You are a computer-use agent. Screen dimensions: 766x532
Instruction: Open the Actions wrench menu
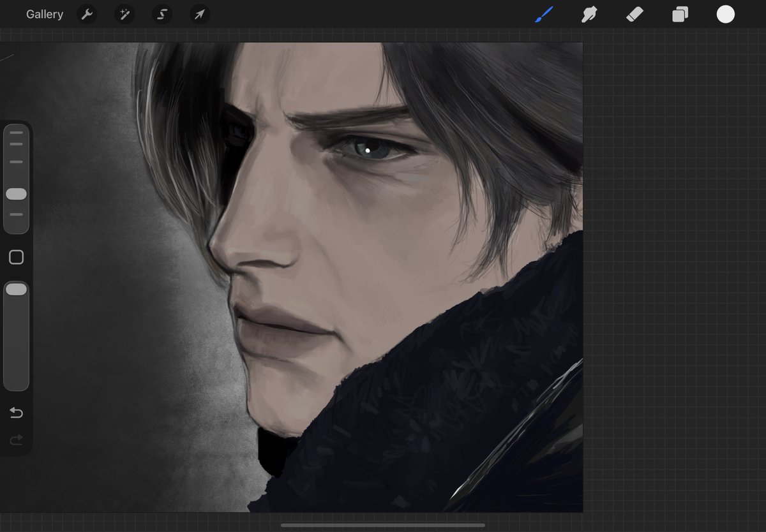[x=87, y=14]
